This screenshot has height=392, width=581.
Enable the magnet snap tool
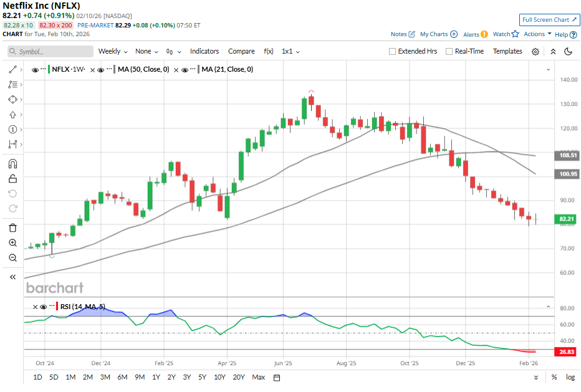[12, 164]
